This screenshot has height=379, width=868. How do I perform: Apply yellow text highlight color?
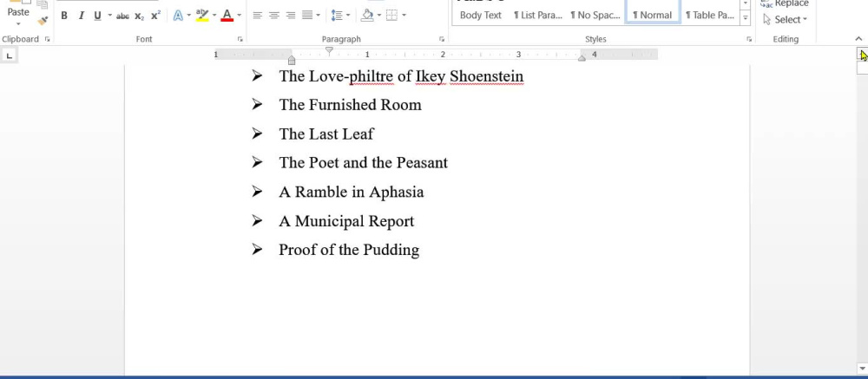202,16
